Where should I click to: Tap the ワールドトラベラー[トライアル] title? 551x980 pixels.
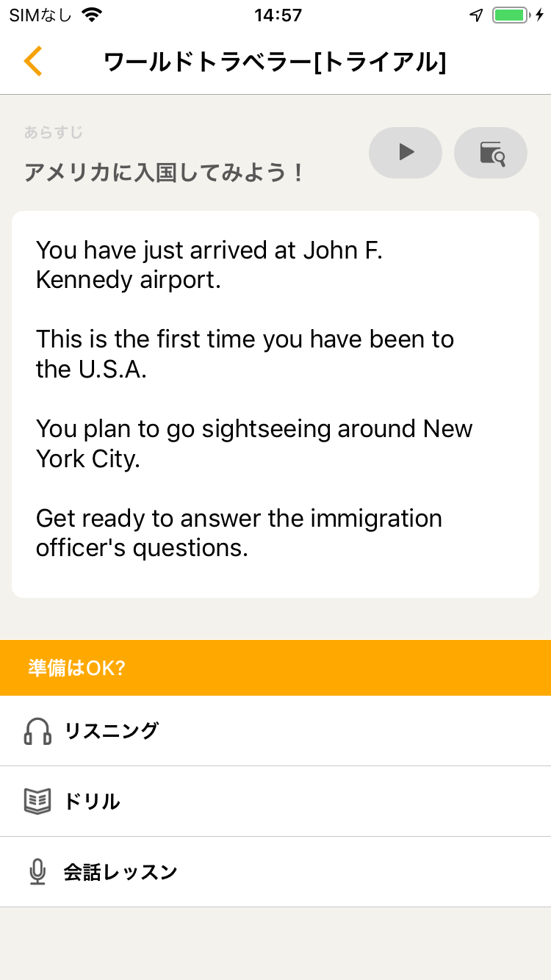(x=275, y=62)
